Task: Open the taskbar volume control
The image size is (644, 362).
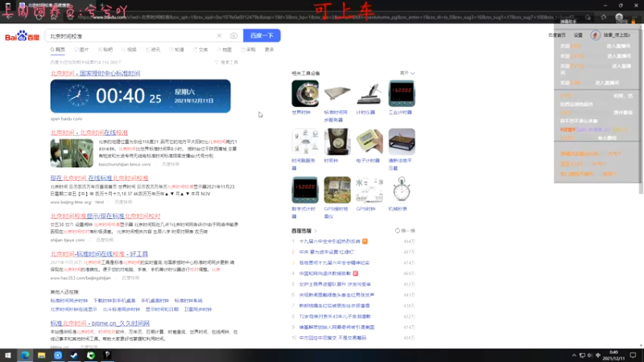Action: click(x=590, y=356)
